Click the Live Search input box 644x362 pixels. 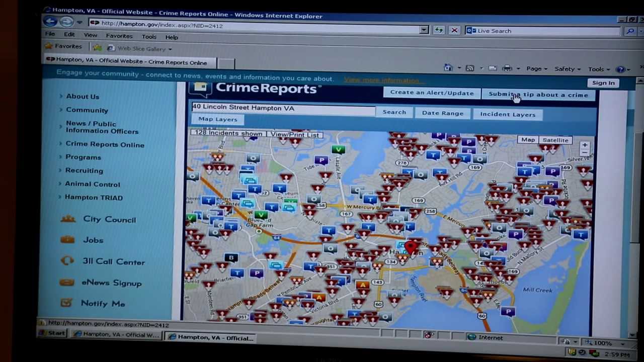(543, 31)
